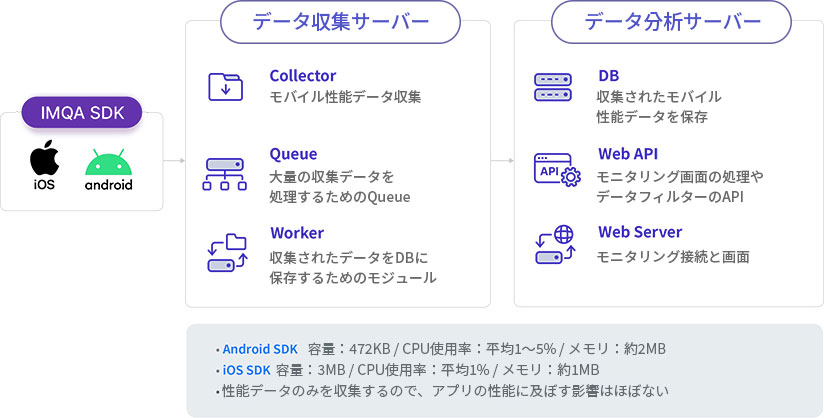Click the Queue network hierarchy icon
This screenshot has height=418, width=824.
click(225, 174)
